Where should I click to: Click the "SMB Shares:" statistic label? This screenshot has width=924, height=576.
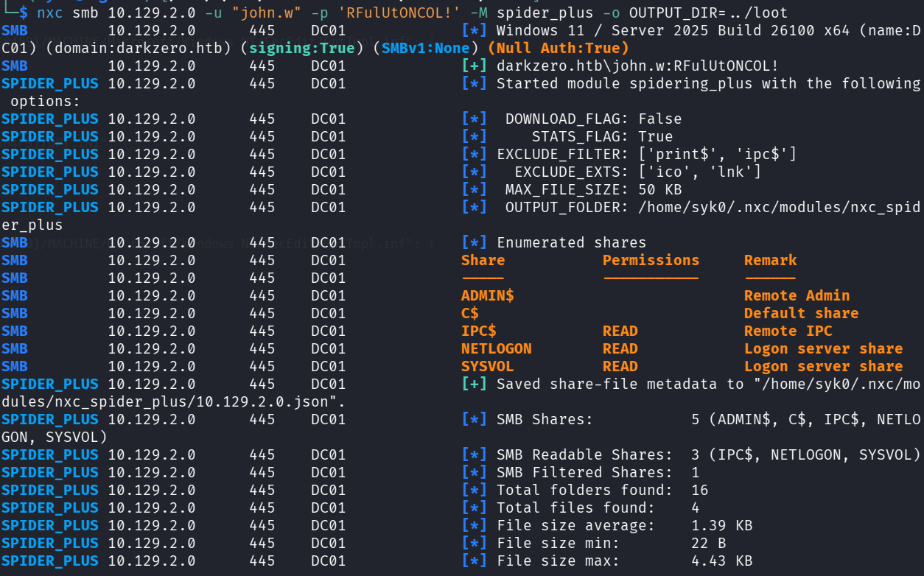[545, 419]
